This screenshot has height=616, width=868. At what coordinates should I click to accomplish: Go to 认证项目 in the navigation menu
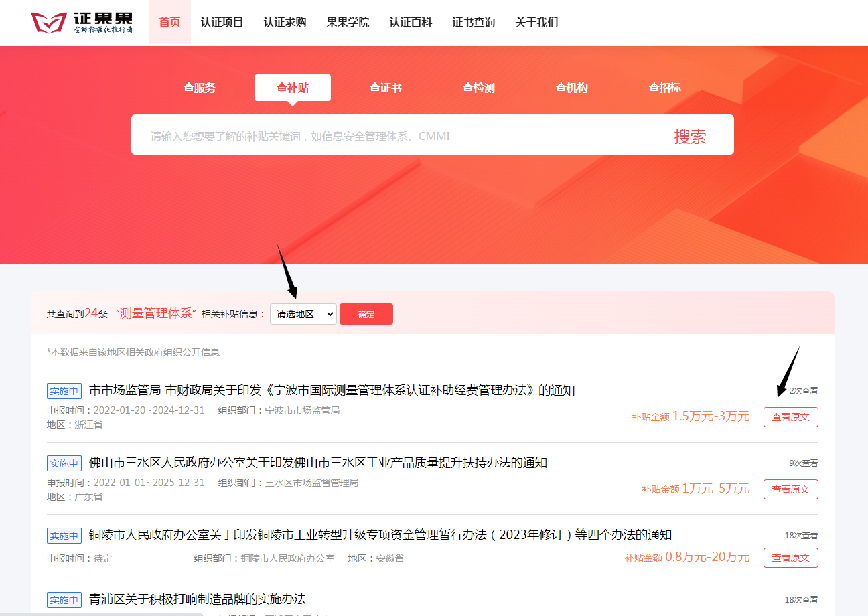(222, 23)
